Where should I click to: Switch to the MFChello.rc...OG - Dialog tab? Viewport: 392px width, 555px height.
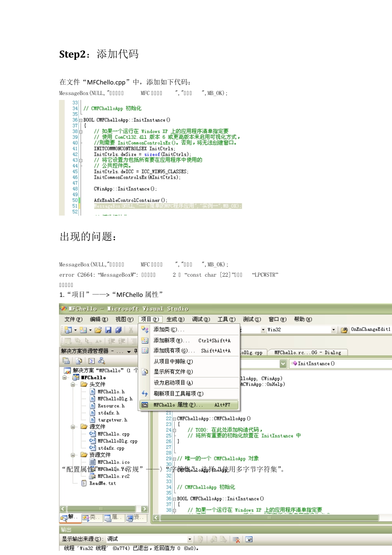tap(307, 353)
